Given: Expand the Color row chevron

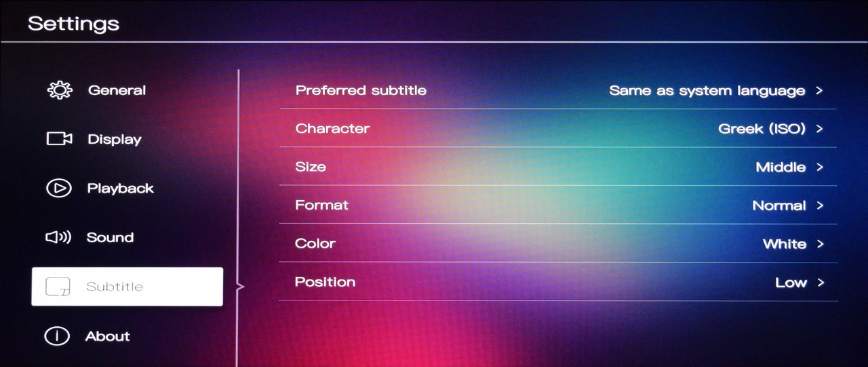Looking at the screenshot, I should tap(820, 244).
